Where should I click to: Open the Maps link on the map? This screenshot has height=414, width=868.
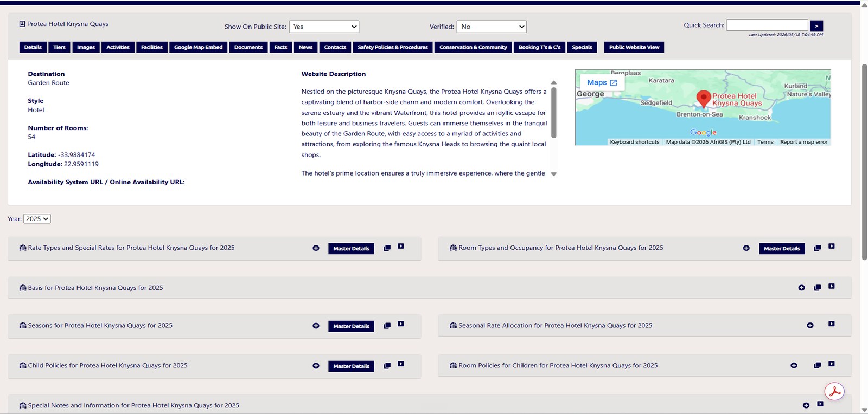(602, 82)
